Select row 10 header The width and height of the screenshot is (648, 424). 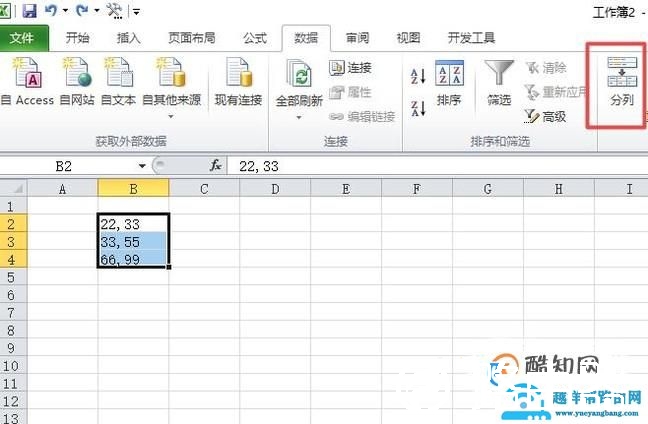[x=13, y=366]
